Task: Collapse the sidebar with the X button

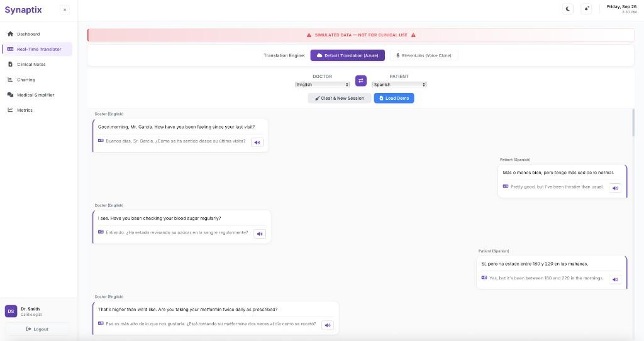Action: [65, 10]
